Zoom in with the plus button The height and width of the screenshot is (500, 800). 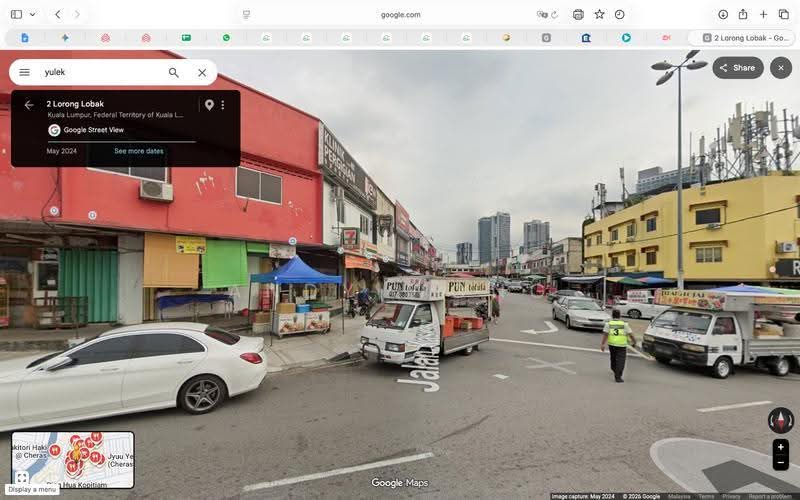coord(781,447)
